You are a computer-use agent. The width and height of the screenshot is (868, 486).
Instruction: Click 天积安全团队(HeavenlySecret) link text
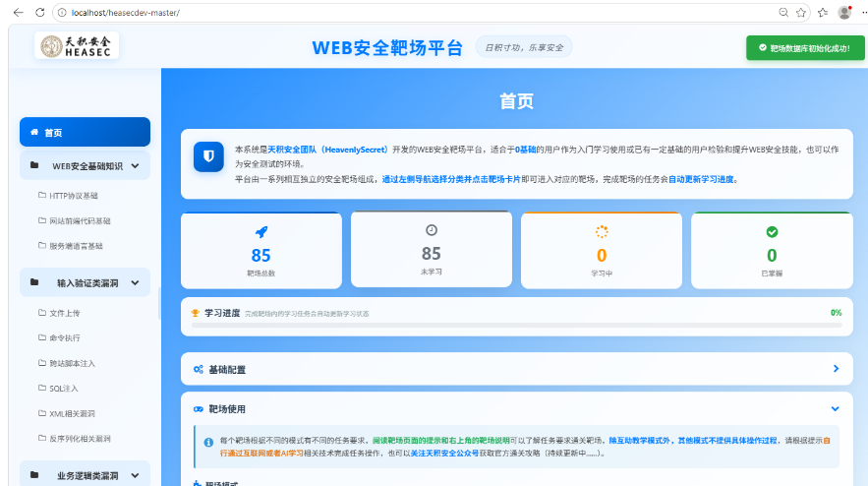pyautogui.click(x=327, y=150)
